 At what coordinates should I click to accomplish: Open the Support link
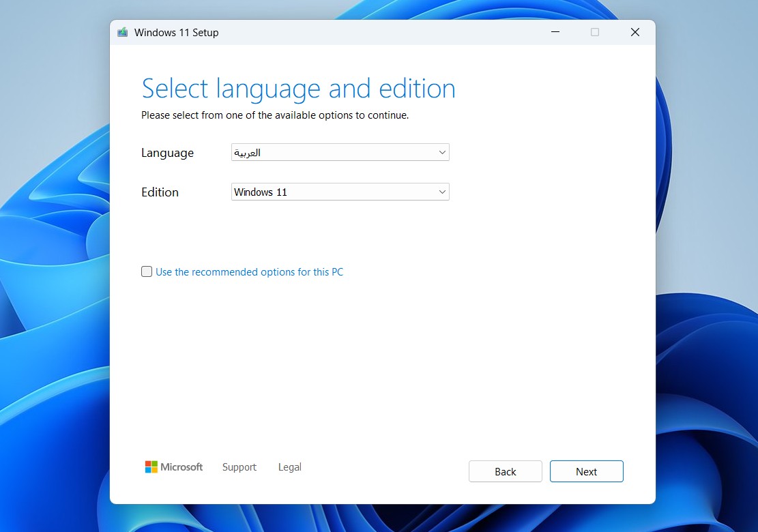[x=239, y=467]
